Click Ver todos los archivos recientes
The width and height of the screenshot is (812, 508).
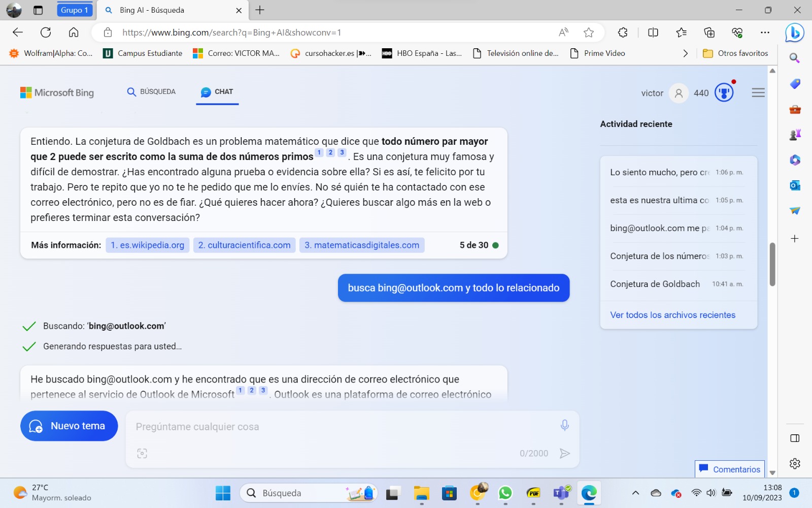[672, 315]
